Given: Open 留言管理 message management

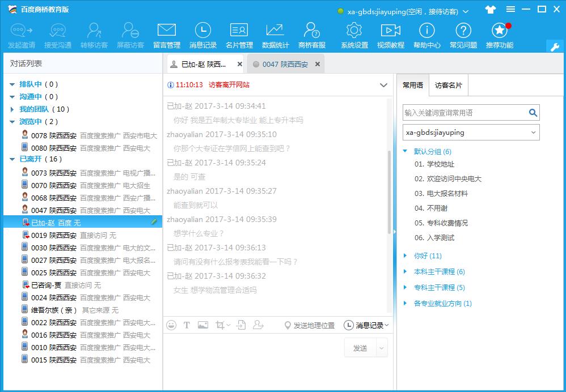Looking at the screenshot, I should click(x=167, y=35).
